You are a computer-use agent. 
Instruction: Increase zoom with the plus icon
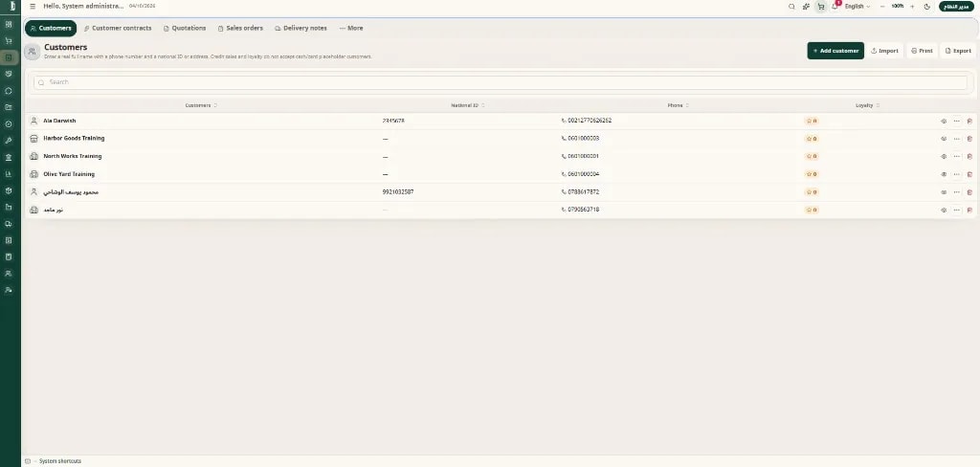[x=912, y=7]
